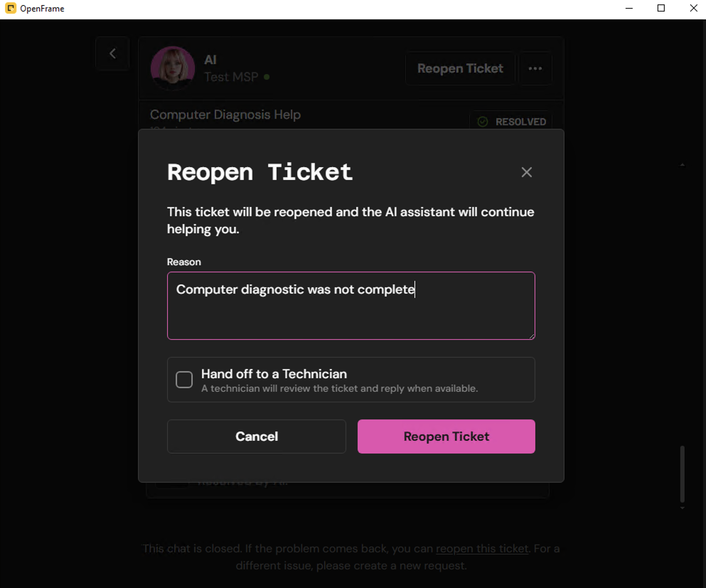This screenshot has height=588, width=706.
Task: Follow the 'reopen this ticket' link
Action: pyautogui.click(x=482, y=549)
